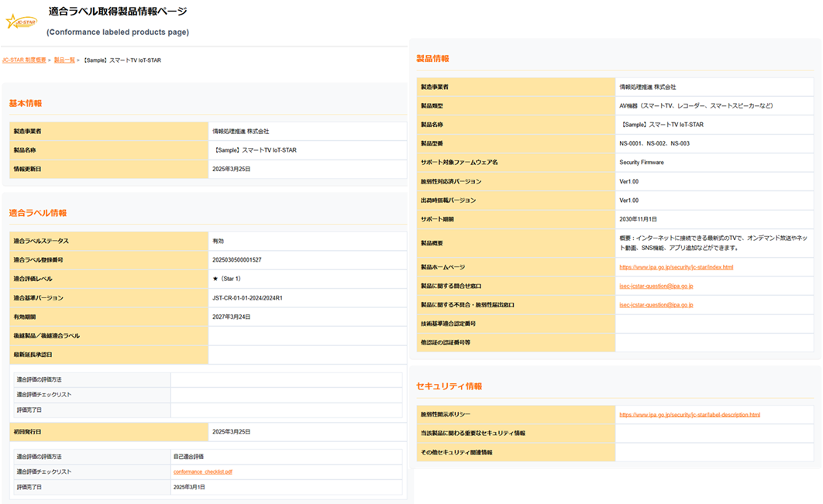Click the model numbers NS-0001, NS-002, NS-003

pyautogui.click(x=654, y=143)
